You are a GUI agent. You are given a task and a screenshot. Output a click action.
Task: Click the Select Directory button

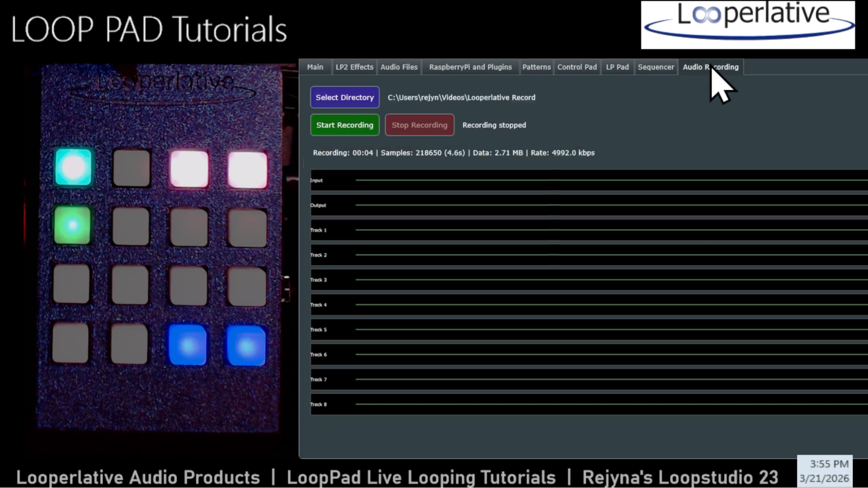[x=345, y=98]
